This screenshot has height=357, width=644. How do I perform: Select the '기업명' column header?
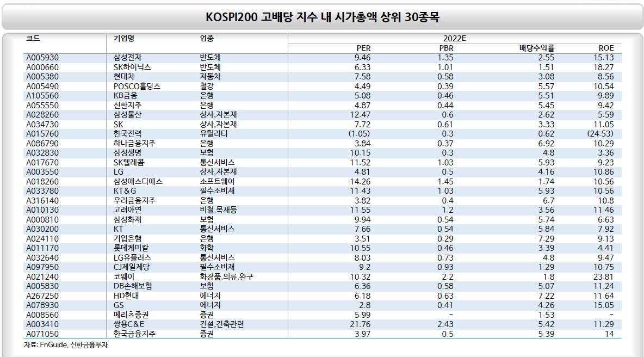123,38
